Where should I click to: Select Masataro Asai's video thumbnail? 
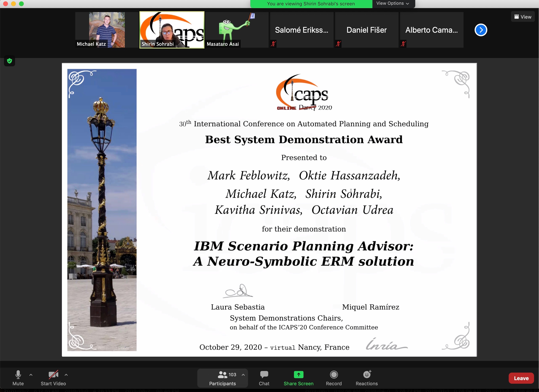[x=237, y=30]
